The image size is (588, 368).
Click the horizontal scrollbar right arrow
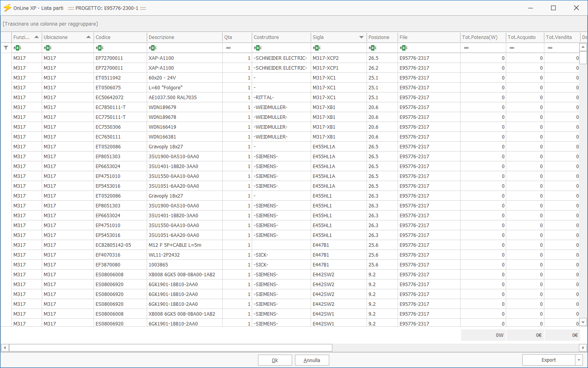click(x=583, y=348)
